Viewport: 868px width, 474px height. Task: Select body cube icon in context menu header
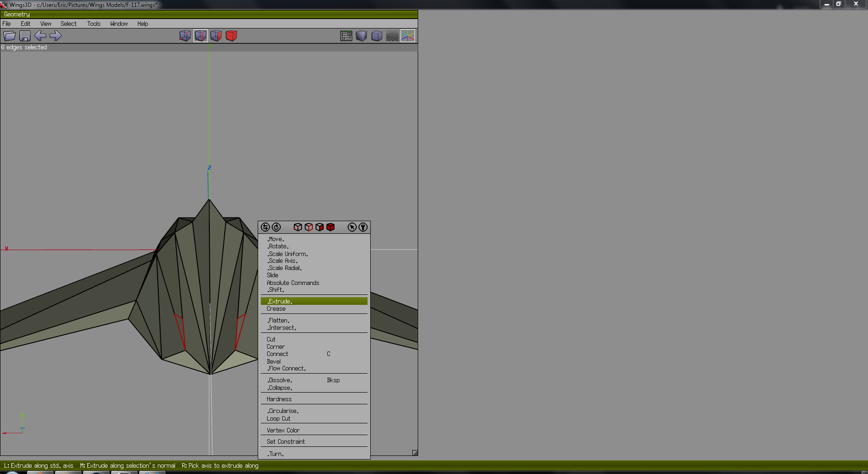click(330, 227)
